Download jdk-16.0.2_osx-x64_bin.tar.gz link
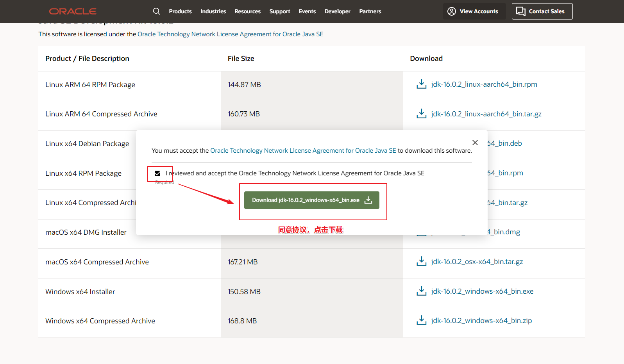624x364 pixels. tap(477, 261)
